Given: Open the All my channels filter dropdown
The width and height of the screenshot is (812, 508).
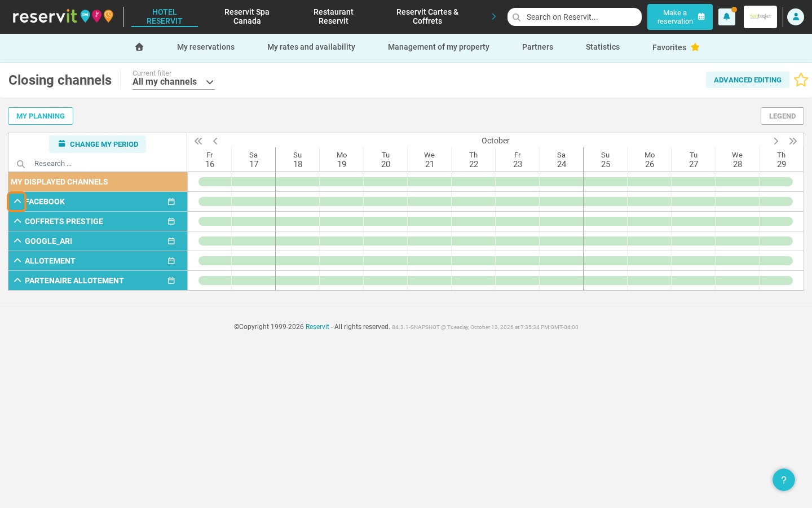Looking at the screenshot, I should [174, 82].
